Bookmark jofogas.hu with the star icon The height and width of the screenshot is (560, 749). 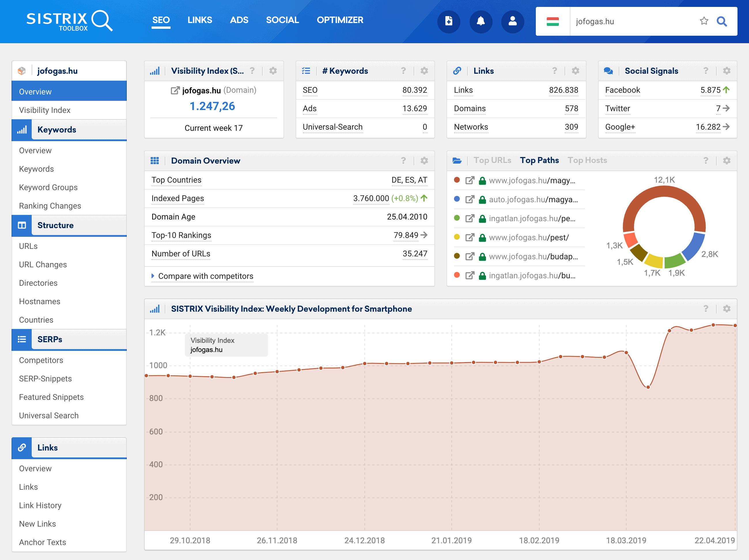tap(703, 21)
